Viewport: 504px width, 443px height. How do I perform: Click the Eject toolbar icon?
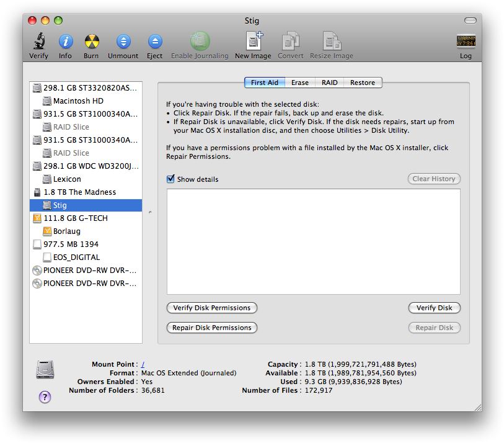(154, 42)
